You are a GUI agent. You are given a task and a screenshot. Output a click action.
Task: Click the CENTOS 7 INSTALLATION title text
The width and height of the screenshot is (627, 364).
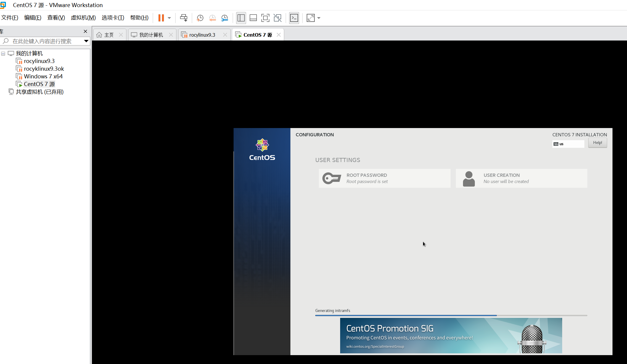[580, 135]
